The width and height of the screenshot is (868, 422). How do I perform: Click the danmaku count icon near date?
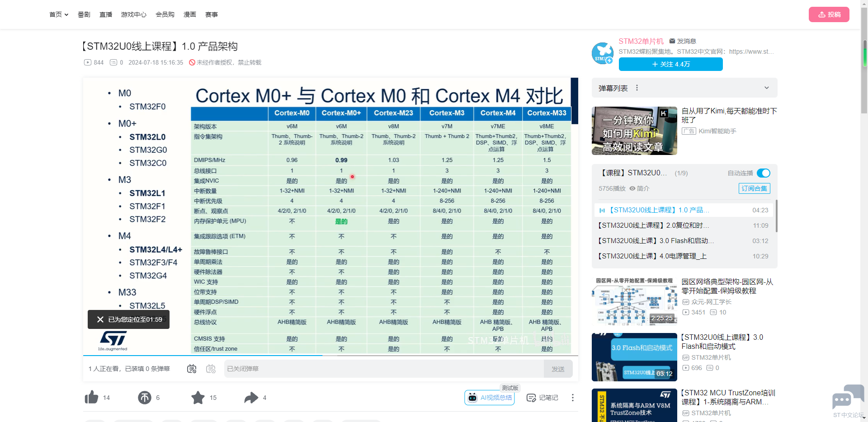pos(114,62)
